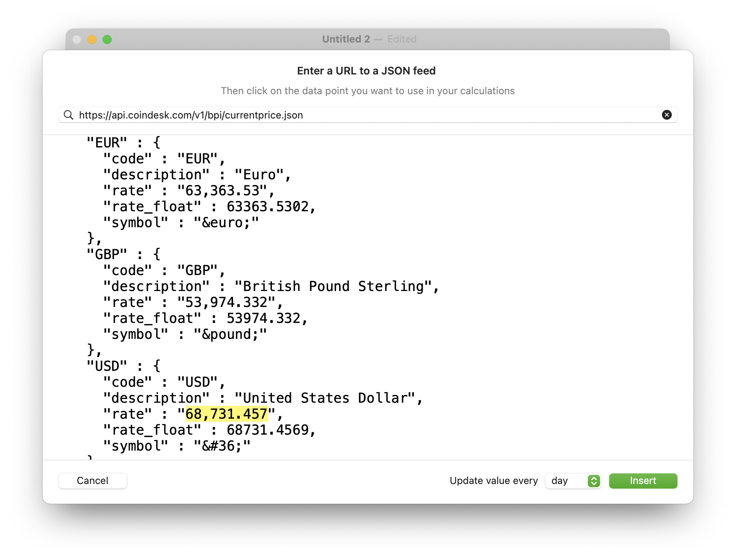Click the green zoom window button

point(107,40)
